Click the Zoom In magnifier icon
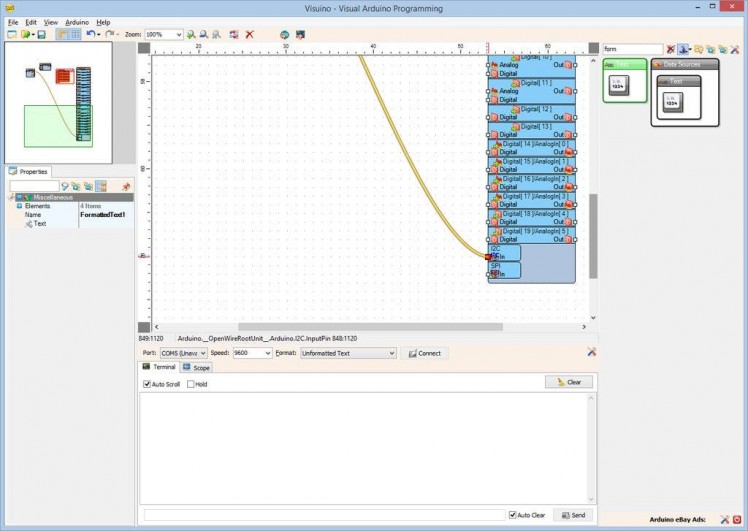 pos(191,34)
